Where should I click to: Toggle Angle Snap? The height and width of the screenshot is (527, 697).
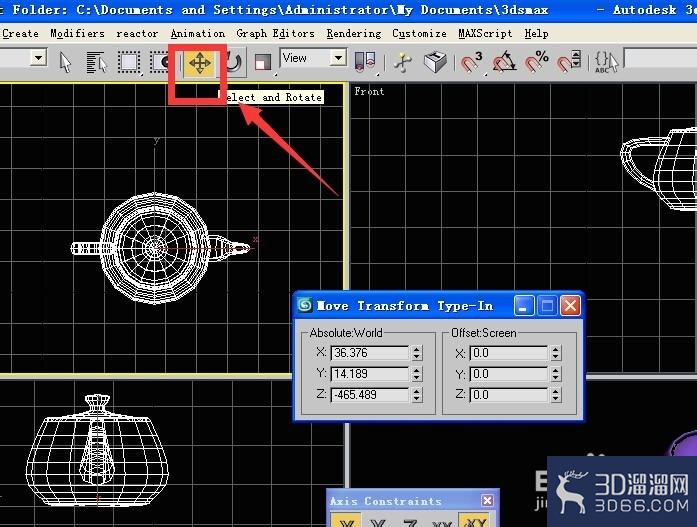pyautogui.click(x=504, y=62)
